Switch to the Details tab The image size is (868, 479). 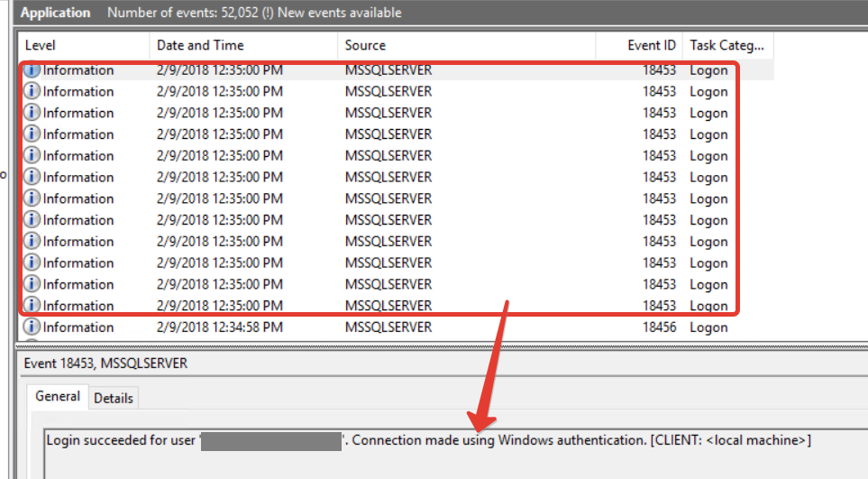114,398
